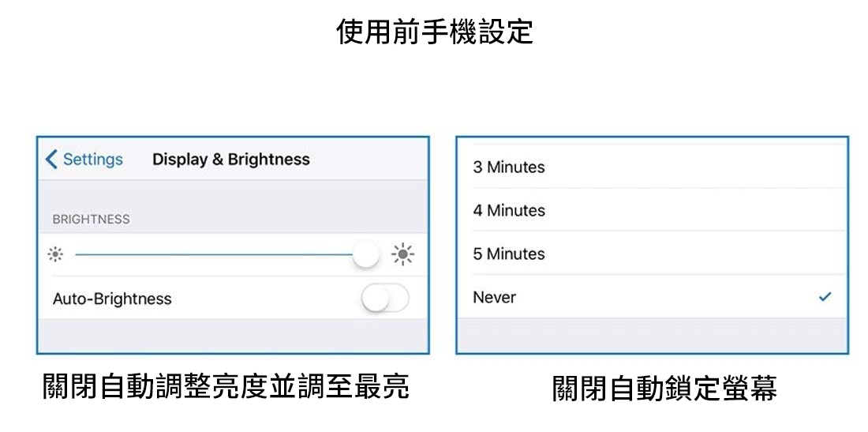The image size is (868, 432).
Task: Pick the 5 Minutes auto-lock option
Action: pos(509,254)
